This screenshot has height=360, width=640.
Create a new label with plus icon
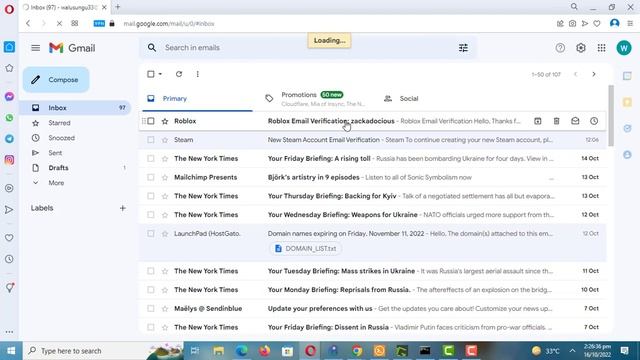point(122,208)
